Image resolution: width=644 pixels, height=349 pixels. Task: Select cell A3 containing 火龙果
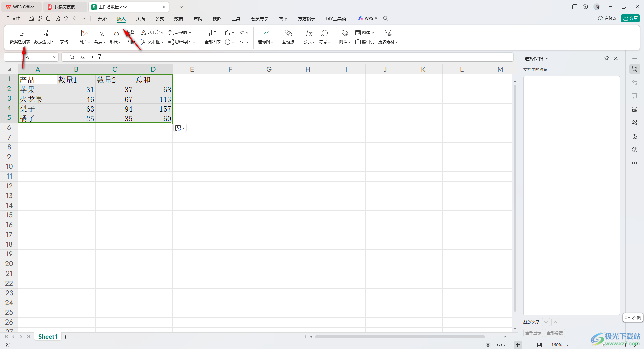click(38, 99)
